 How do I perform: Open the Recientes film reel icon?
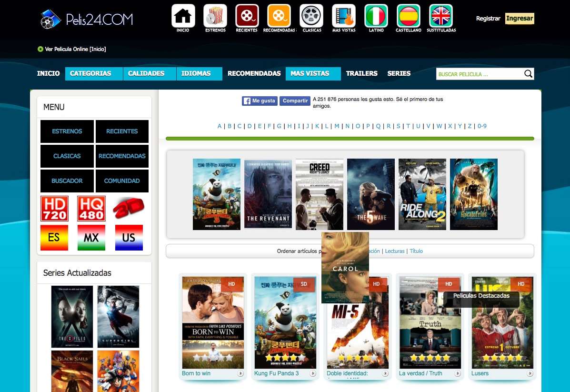[247, 16]
